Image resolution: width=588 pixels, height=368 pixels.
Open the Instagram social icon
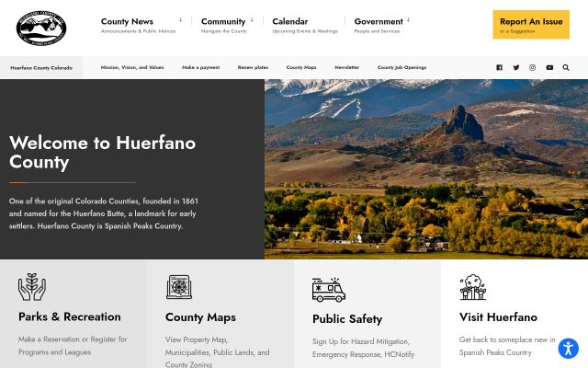[x=532, y=67]
